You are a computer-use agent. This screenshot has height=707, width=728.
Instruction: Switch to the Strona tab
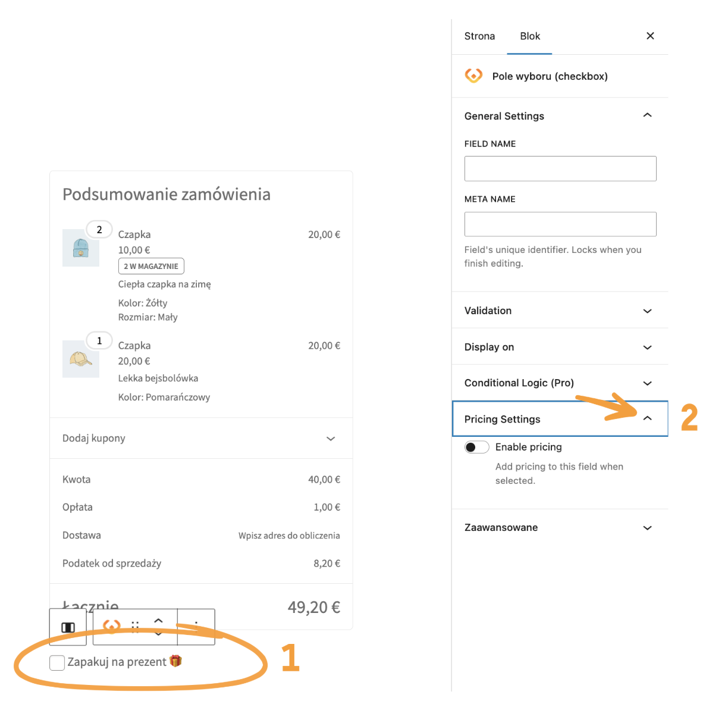(479, 36)
